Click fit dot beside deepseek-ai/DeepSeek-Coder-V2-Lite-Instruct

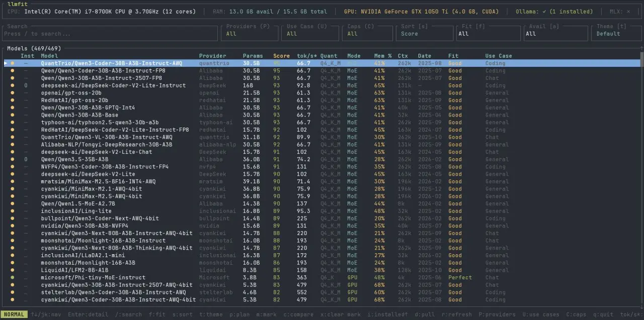pyautogui.click(x=13, y=85)
